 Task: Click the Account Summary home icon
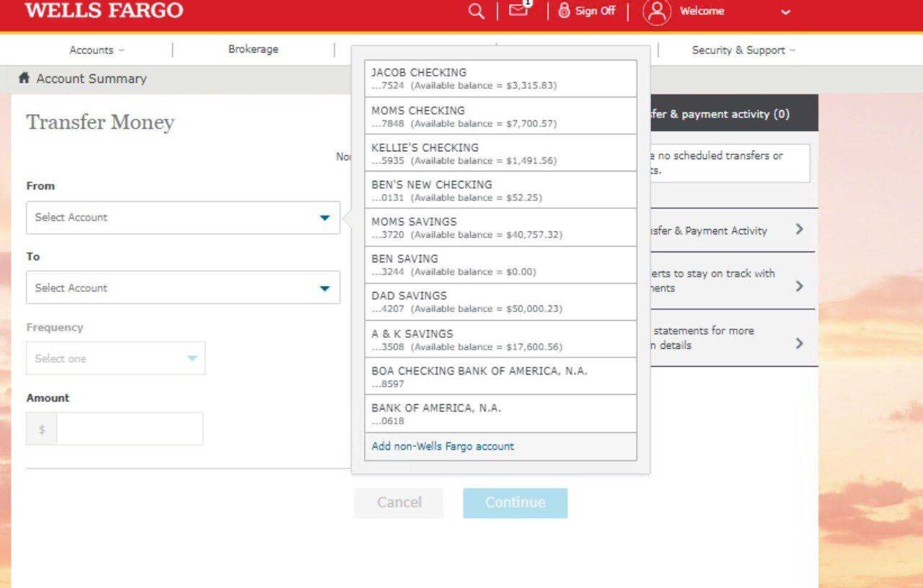[24, 78]
